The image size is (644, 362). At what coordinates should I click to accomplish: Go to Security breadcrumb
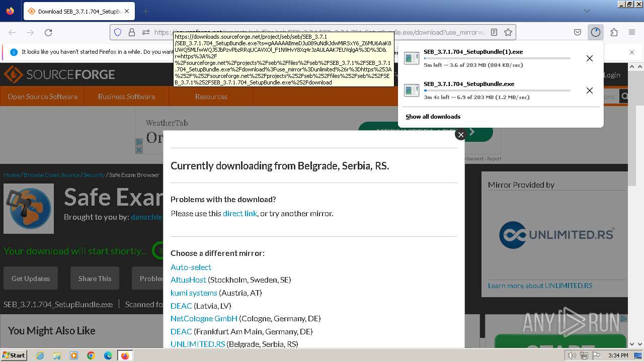point(94,175)
